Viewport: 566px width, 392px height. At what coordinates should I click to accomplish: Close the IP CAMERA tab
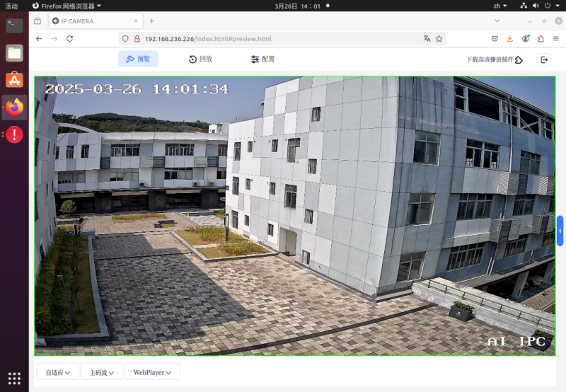point(136,21)
